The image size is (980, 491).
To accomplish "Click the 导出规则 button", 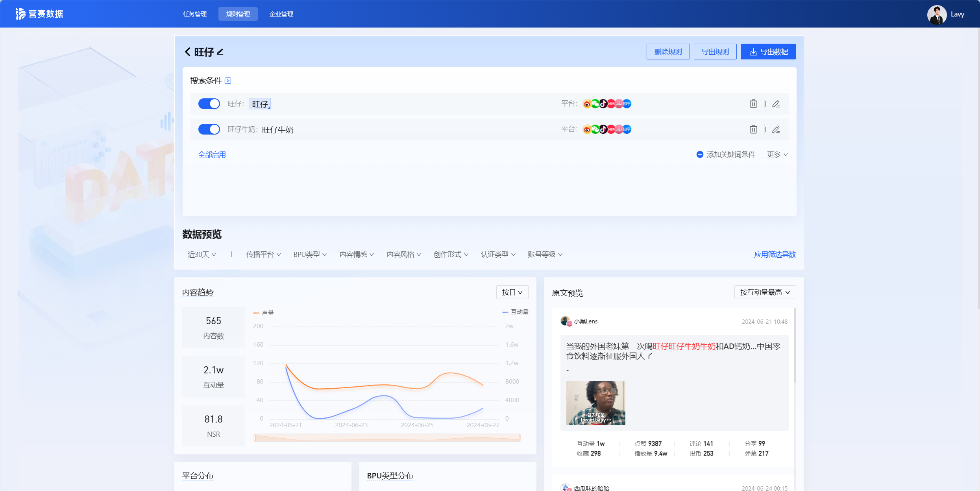I will [715, 52].
